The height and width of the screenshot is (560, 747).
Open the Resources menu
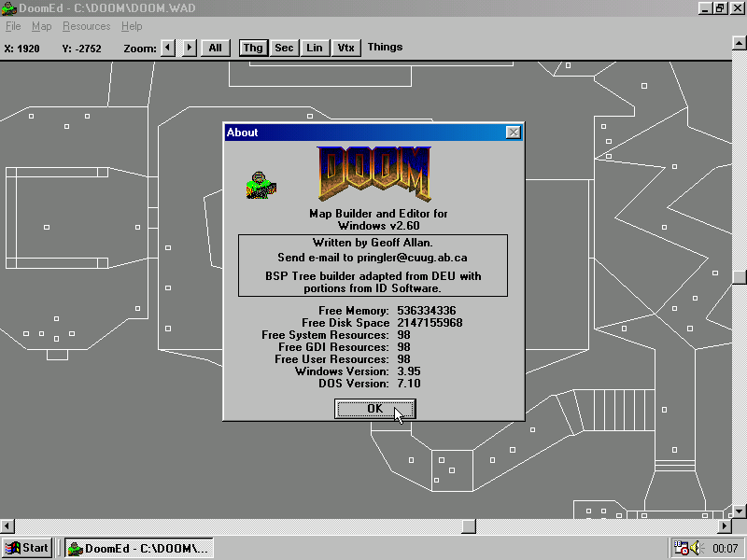click(x=86, y=26)
